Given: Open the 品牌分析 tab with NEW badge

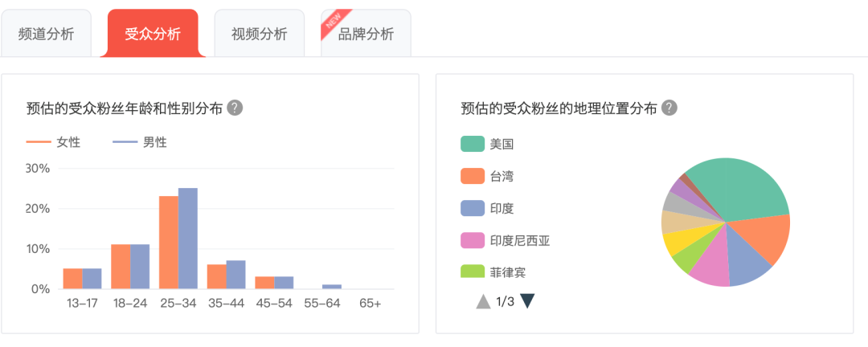Looking at the screenshot, I should click(366, 33).
